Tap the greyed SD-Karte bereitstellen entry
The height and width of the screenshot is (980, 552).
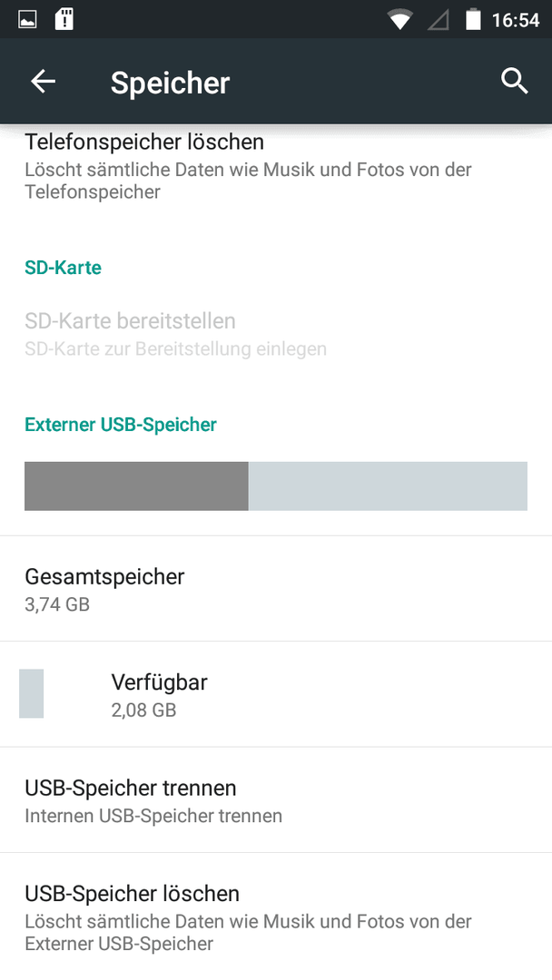point(276,333)
